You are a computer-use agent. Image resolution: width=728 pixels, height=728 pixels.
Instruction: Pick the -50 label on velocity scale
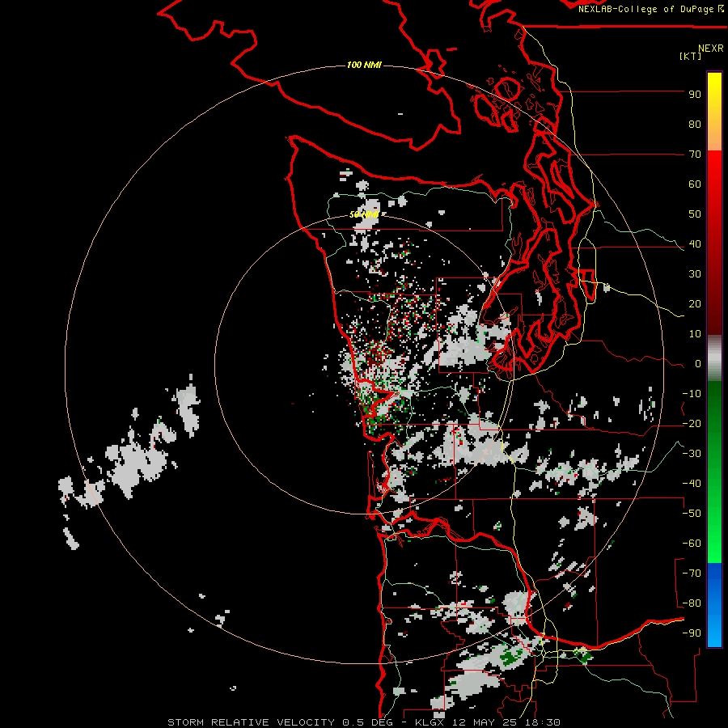click(x=692, y=514)
